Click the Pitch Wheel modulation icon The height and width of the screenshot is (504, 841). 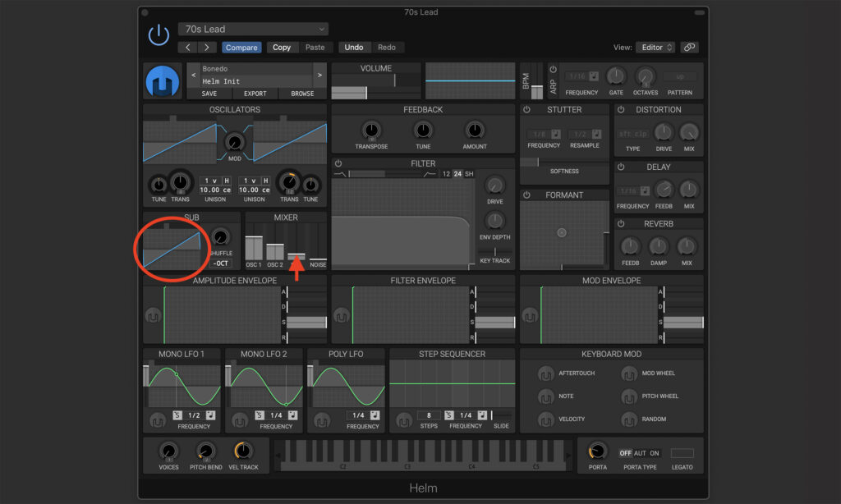tap(629, 396)
